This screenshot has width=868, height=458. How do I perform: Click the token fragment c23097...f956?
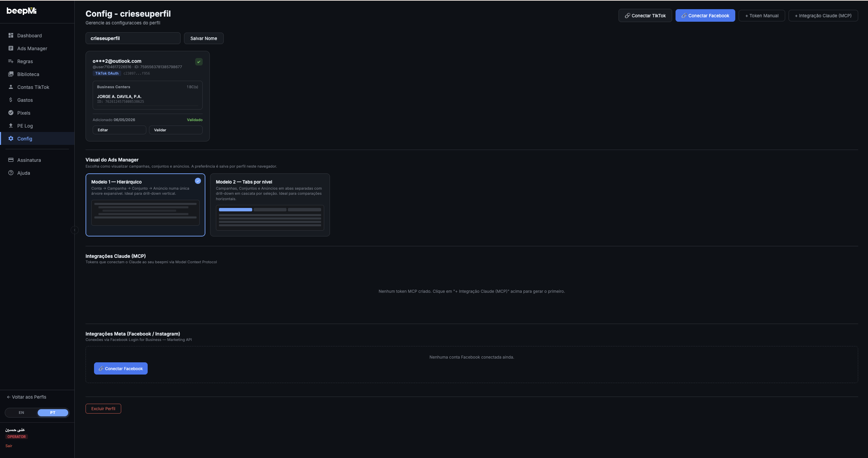(136, 73)
